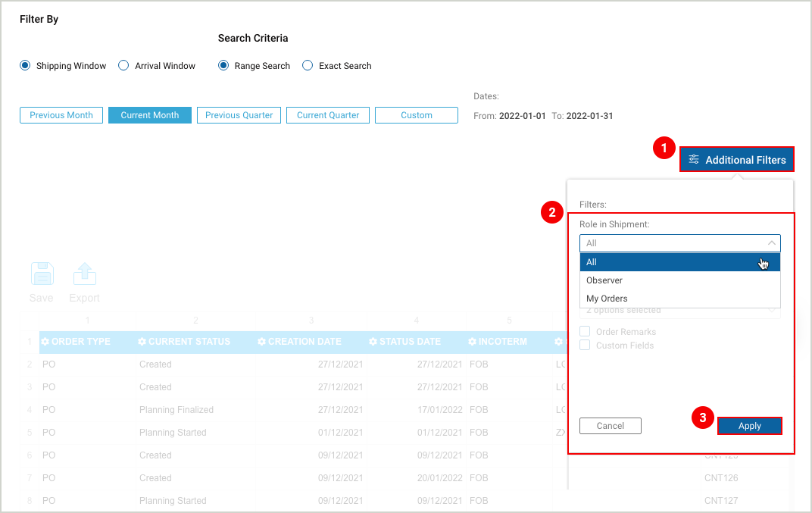The image size is (812, 513).
Task: Select the Range Search radio button
Action: click(x=223, y=65)
